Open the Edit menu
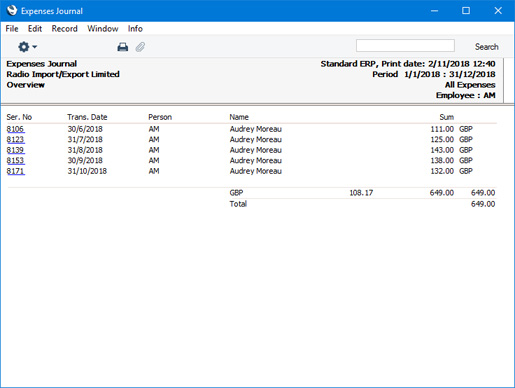The height and width of the screenshot is (388, 515). click(x=35, y=29)
